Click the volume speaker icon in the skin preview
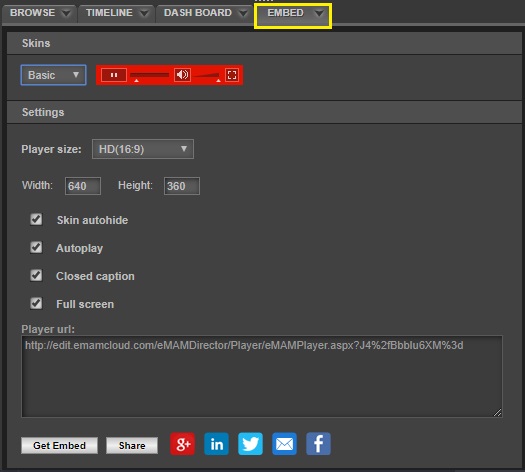The height and width of the screenshot is (472, 525). pos(182,75)
